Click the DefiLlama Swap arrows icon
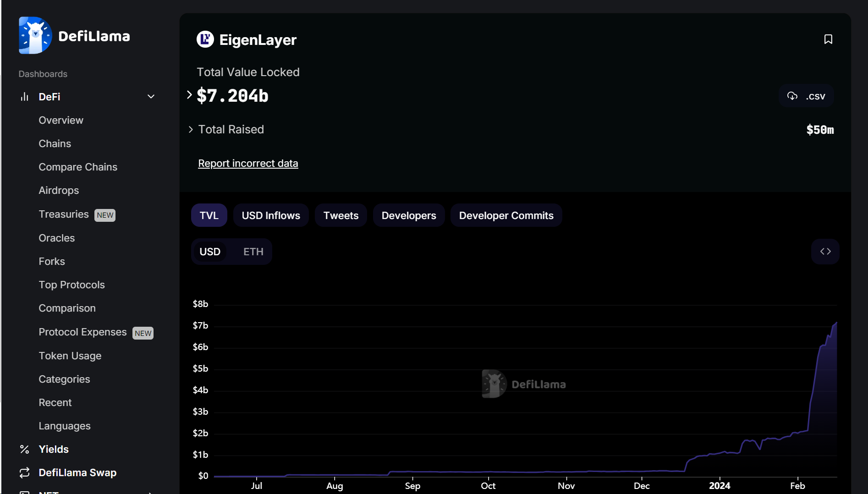This screenshot has height=494, width=868. point(25,473)
